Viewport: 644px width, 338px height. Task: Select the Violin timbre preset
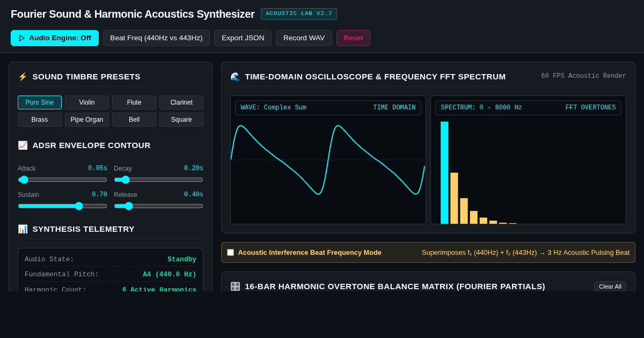[x=87, y=102]
